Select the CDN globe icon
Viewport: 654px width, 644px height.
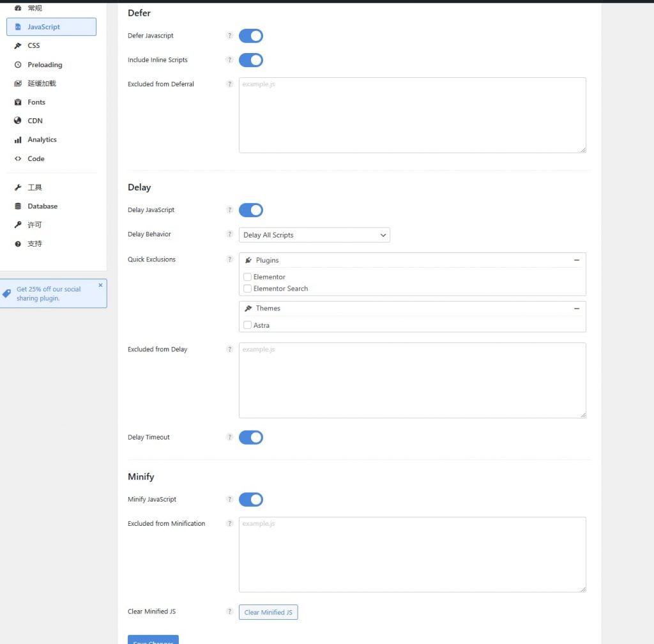17,121
